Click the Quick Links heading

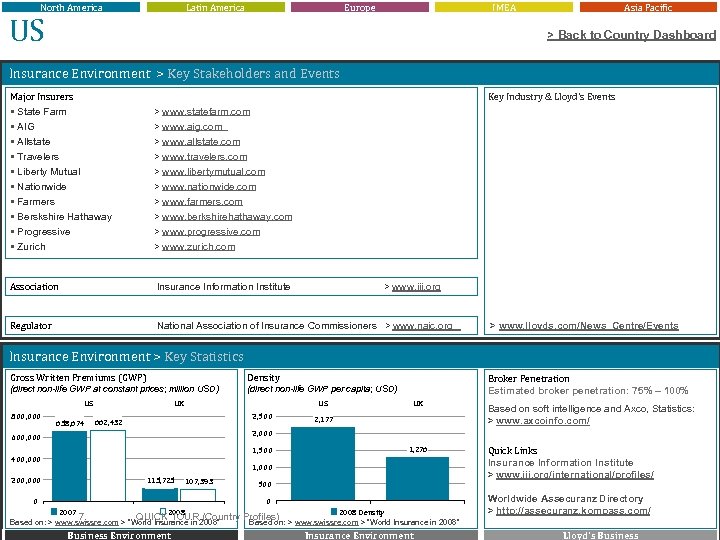(512, 450)
